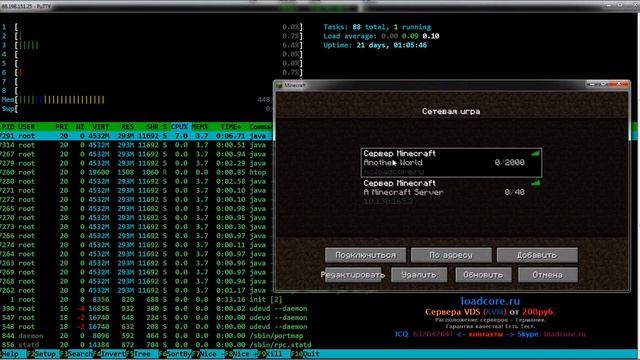Select the /sbin/rpc.statd process row
Screen dimensions: 640x360
[x=156, y=345]
